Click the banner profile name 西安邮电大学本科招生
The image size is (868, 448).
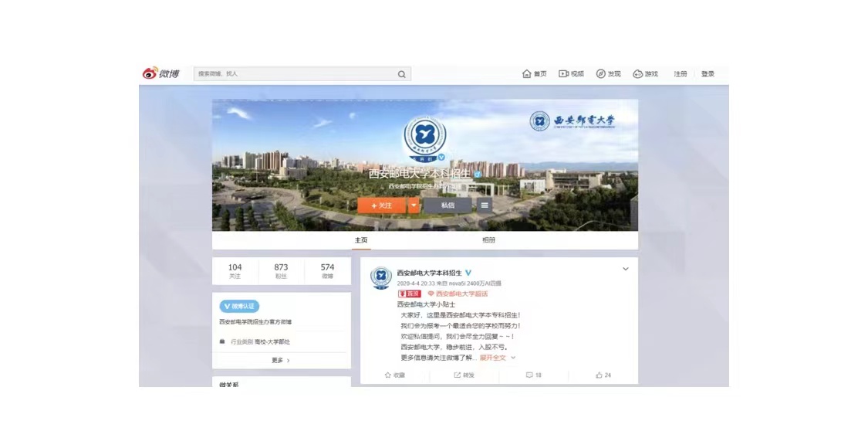[x=420, y=174]
